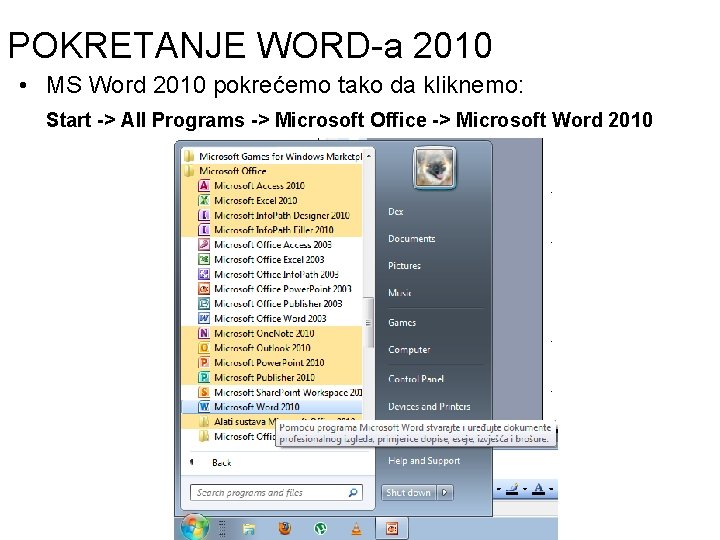Viewport: 720px width, 540px height.
Task: Open Devices and Printers
Action: pyautogui.click(x=429, y=407)
